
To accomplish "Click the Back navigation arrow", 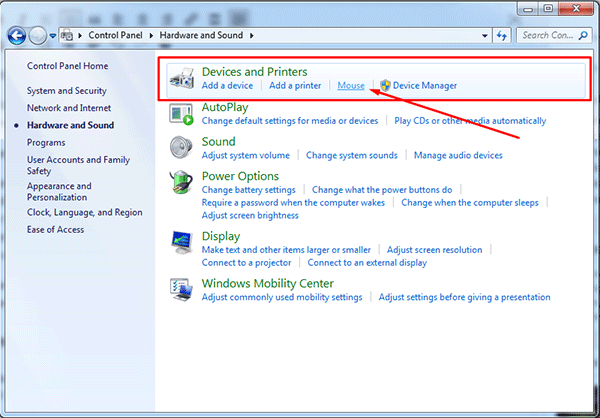I will [17, 36].
